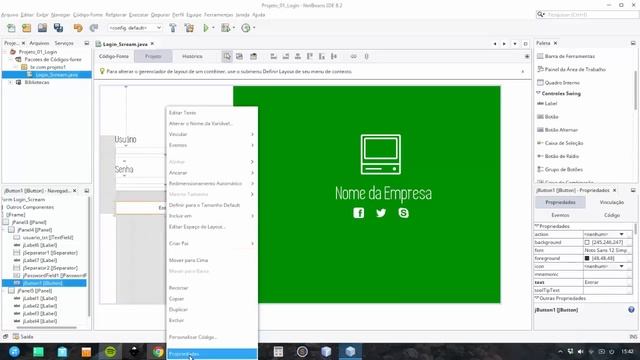The image size is (640, 360).
Task: Activate the Connection Mode designer icon
Action: pos(239,56)
